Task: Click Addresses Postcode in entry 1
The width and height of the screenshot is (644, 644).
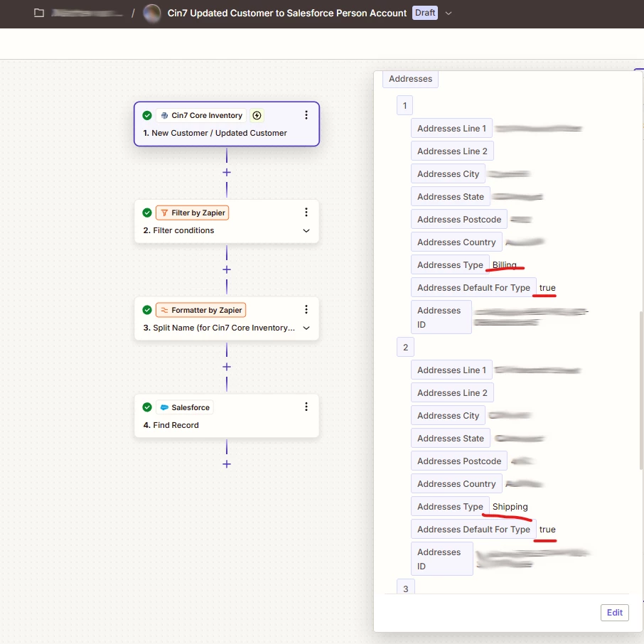Action: 459,220
